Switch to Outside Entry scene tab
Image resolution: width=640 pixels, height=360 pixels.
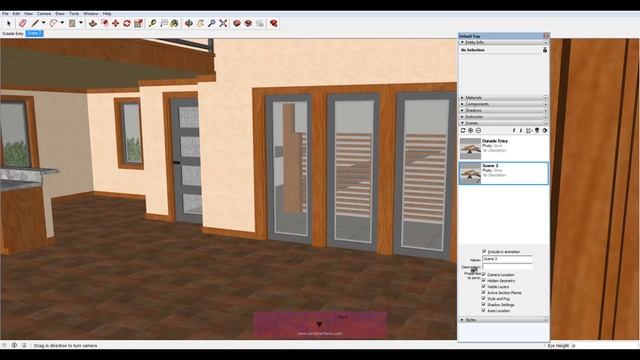13,33
